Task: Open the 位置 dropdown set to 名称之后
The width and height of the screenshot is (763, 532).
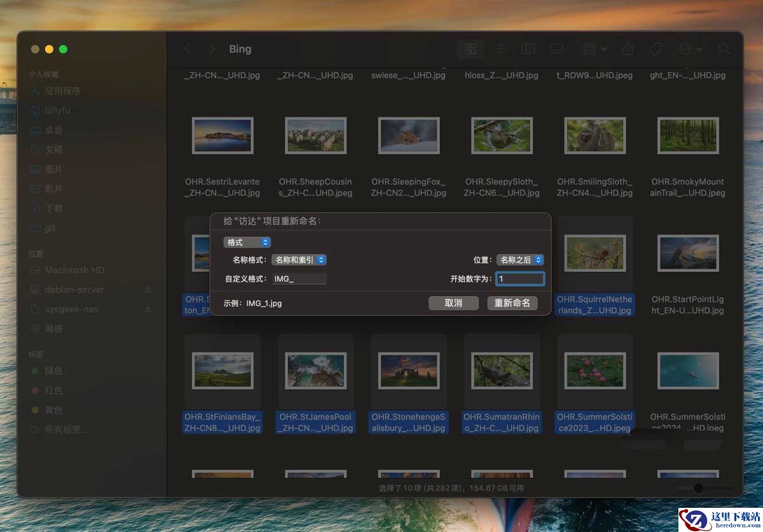Action: (x=520, y=260)
